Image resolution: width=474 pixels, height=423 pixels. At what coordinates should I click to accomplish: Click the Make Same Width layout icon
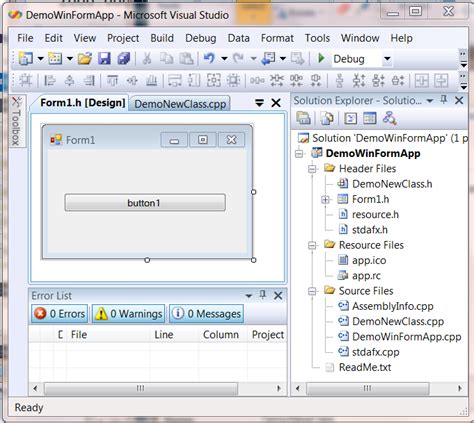pyautogui.click(x=175, y=80)
